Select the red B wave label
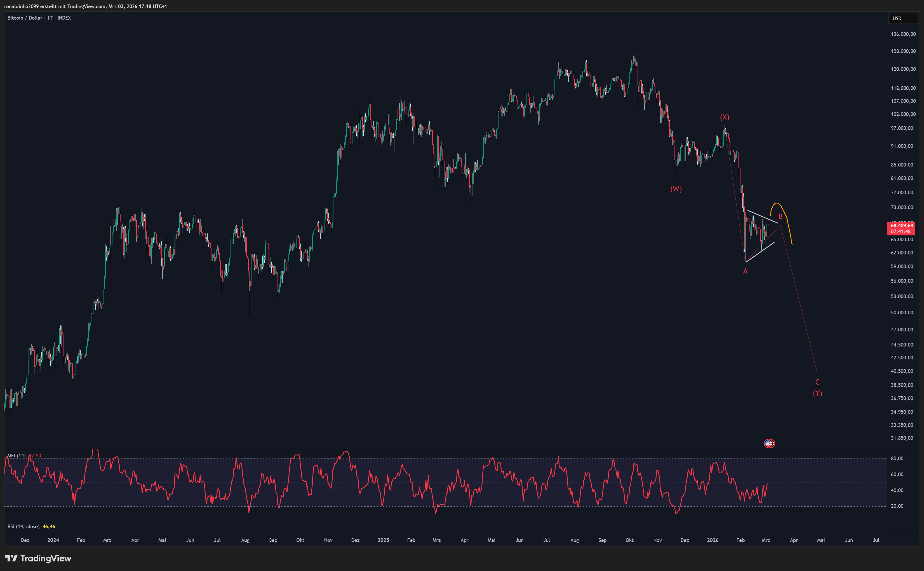This screenshot has width=924, height=571. pos(780,216)
